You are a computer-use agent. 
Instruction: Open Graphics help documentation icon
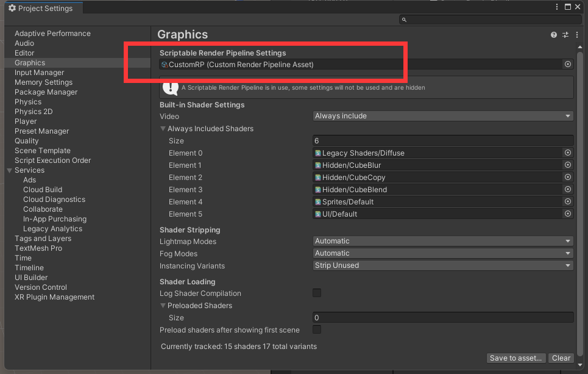[x=554, y=35]
